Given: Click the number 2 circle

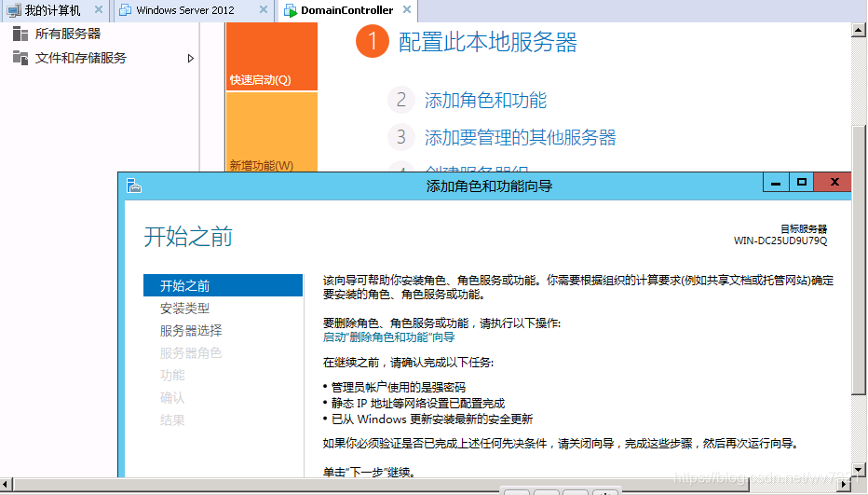Looking at the screenshot, I should [401, 100].
